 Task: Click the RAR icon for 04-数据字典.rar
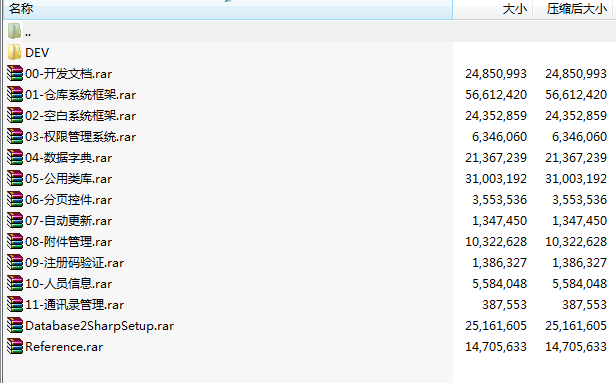click(15, 158)
